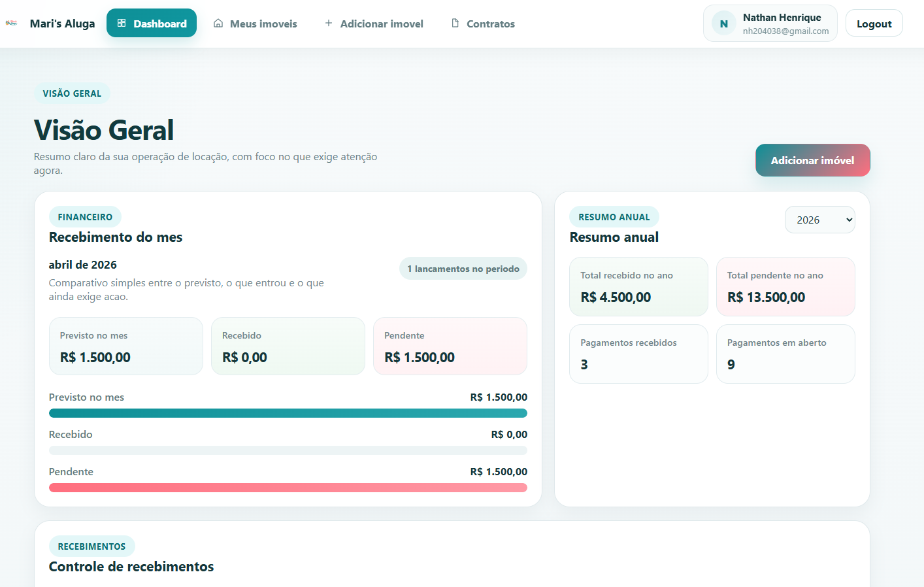This screenshot has width=924, height=587.
Task: Click the Previsto no mes progress bar
Action: [x=288, y=413]
